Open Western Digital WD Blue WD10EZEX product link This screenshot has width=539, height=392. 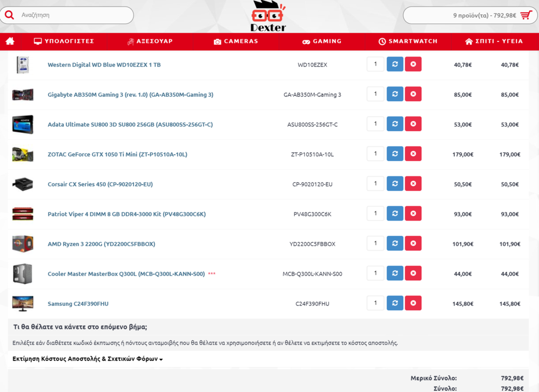pos(104,65)
